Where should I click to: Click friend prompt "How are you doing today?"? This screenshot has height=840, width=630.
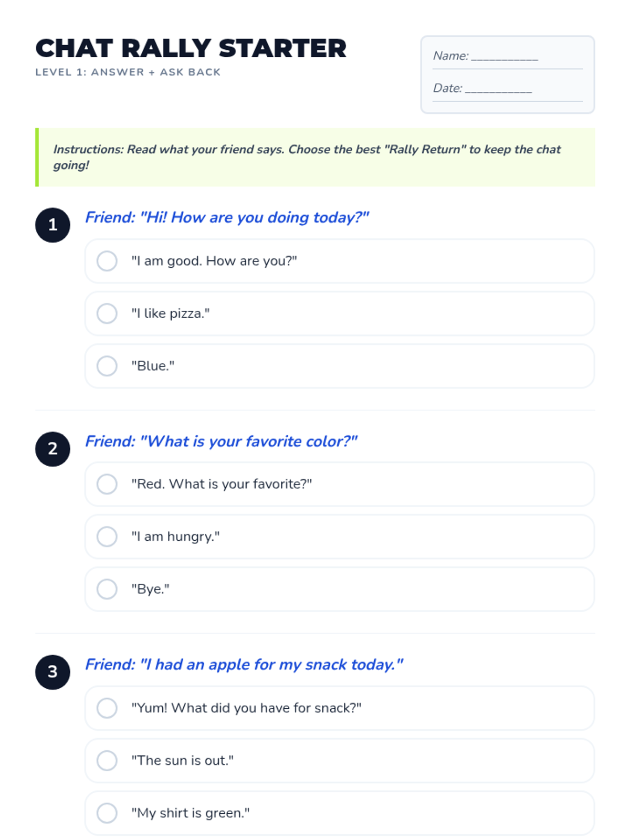[227, 217]
